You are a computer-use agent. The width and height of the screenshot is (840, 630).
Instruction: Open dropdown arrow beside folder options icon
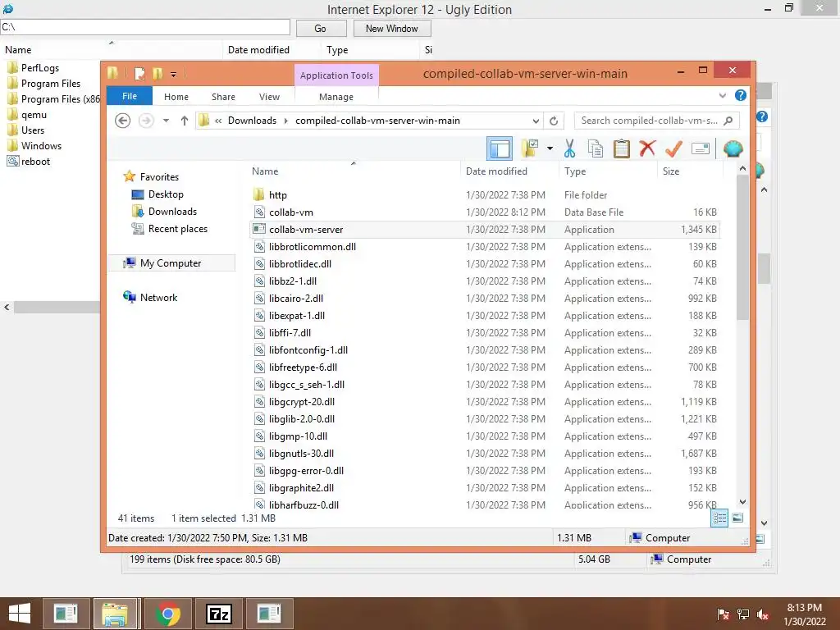point(550,148)
